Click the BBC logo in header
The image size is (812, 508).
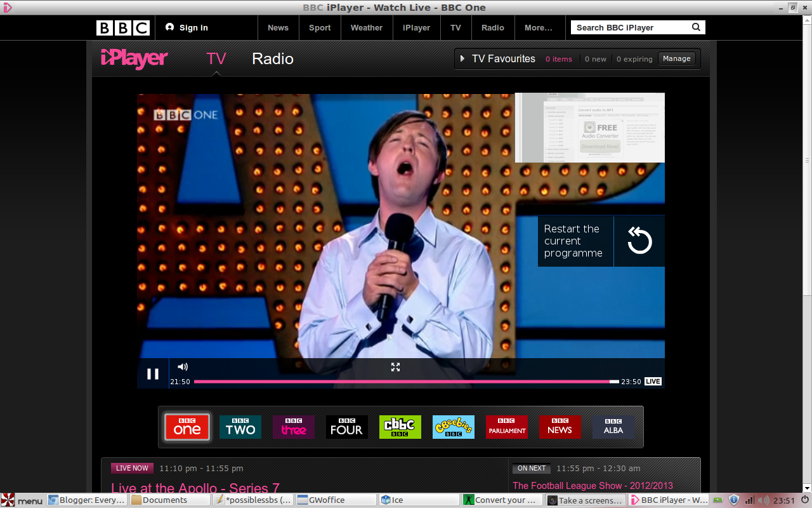coord(123,28)
